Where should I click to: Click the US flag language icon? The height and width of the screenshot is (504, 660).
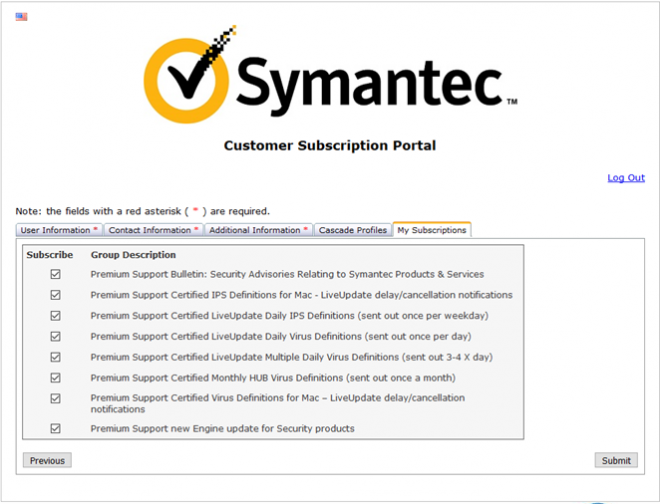tap(21, 17)
